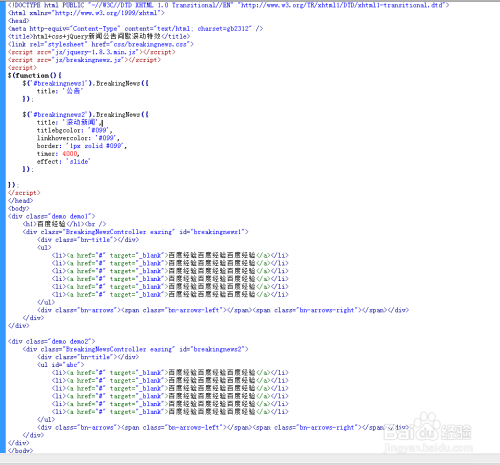Screen dimensions: 500x465
Task: Click the BreakingNewsController div with id="breakingnews1"
Action: pyautogui.click(x=136, y=232)
